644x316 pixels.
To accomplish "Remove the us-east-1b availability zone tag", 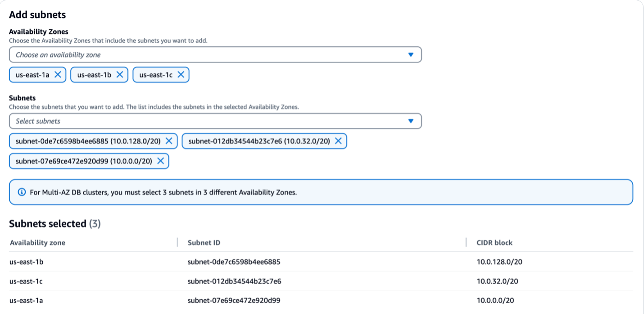I will pos(119,75).
